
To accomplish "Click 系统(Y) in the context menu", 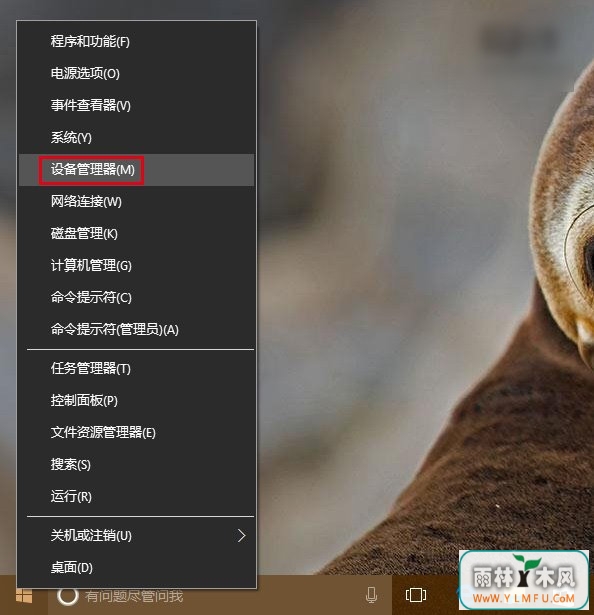I will [x=137, y=138].
